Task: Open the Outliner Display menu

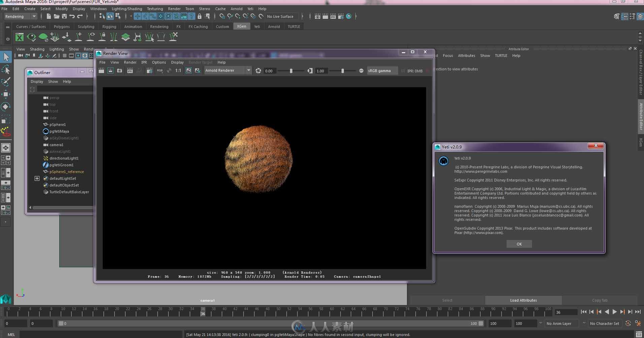Action: pyautogui.click(x=37, y=81)
